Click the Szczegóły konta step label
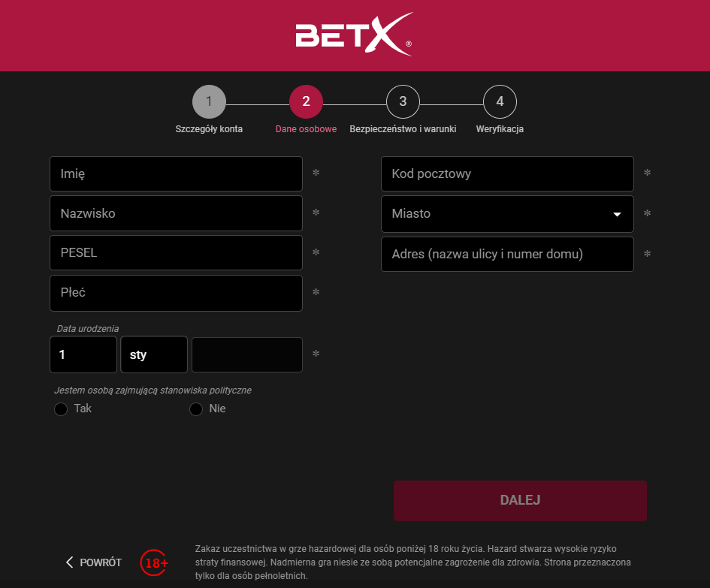 [209, 129]
